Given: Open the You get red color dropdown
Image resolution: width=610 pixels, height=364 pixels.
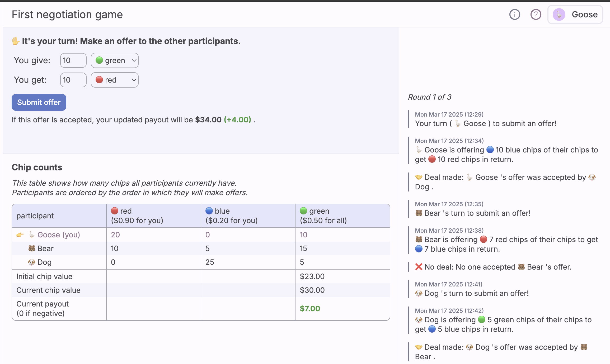Looking at the screenshot, I should coord(115,80).
